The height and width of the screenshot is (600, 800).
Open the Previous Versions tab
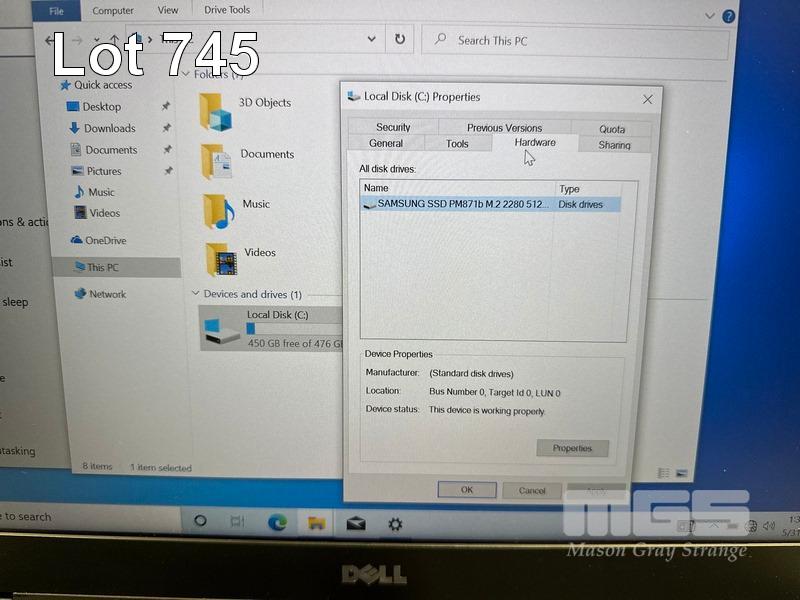click(x=504, y=128)
